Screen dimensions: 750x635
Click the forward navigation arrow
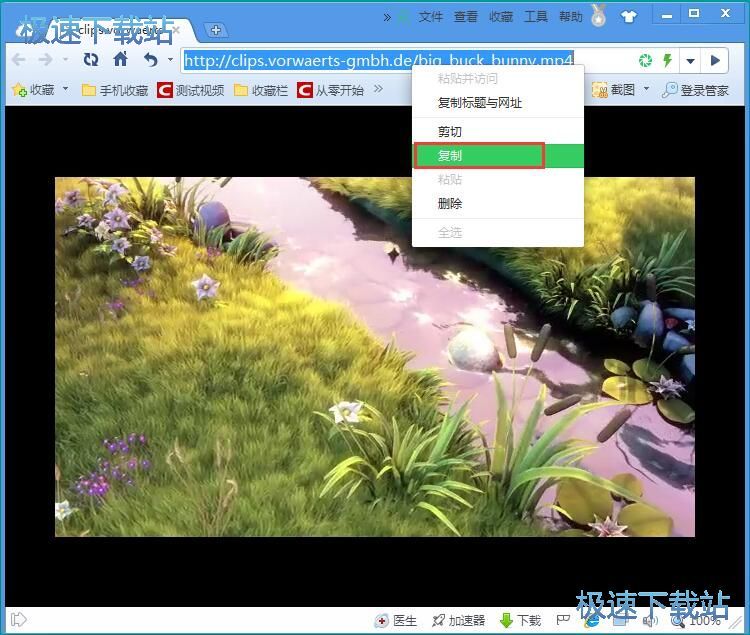[46, 60]
